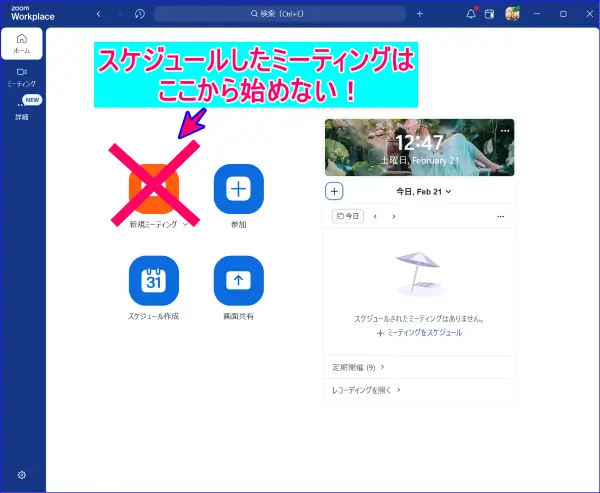
Task: Click the plus icon next to search bar
Action: point(420,14)
